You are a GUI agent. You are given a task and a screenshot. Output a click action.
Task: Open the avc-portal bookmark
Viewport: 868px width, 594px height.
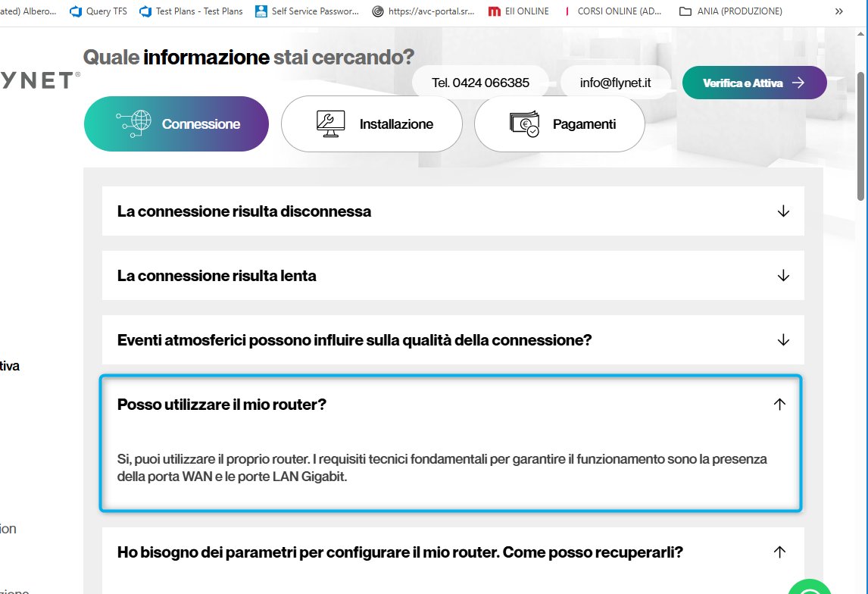tap(423, 11)
